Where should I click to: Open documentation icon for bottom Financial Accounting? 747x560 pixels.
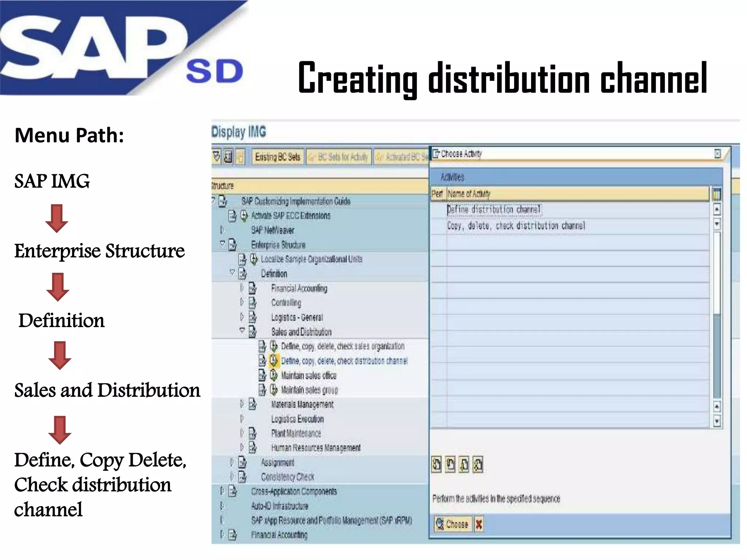pos(233,535)
